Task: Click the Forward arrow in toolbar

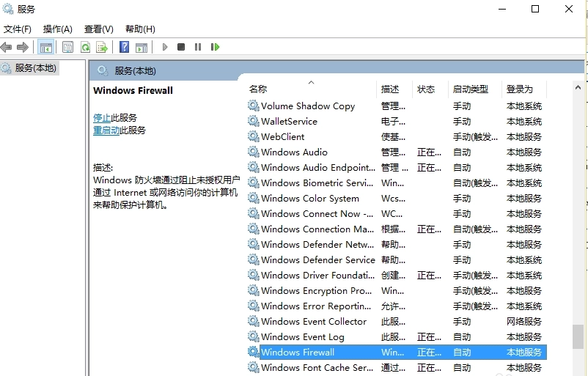Action: (23, 47)
